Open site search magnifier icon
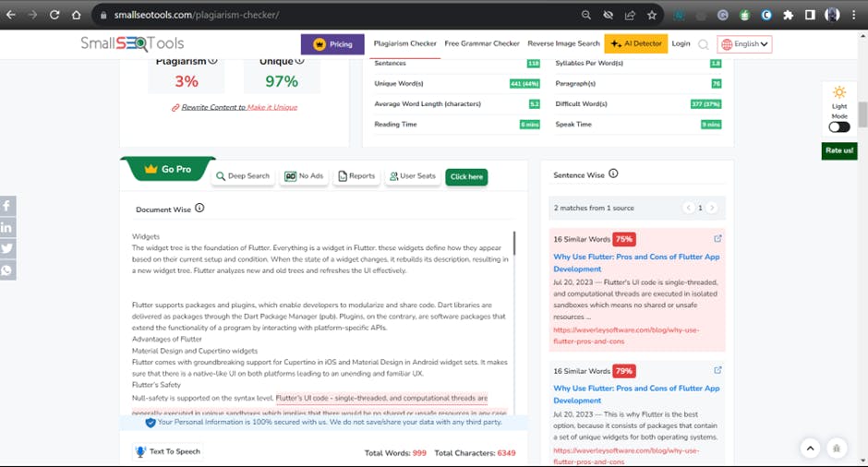 [703, 44]
